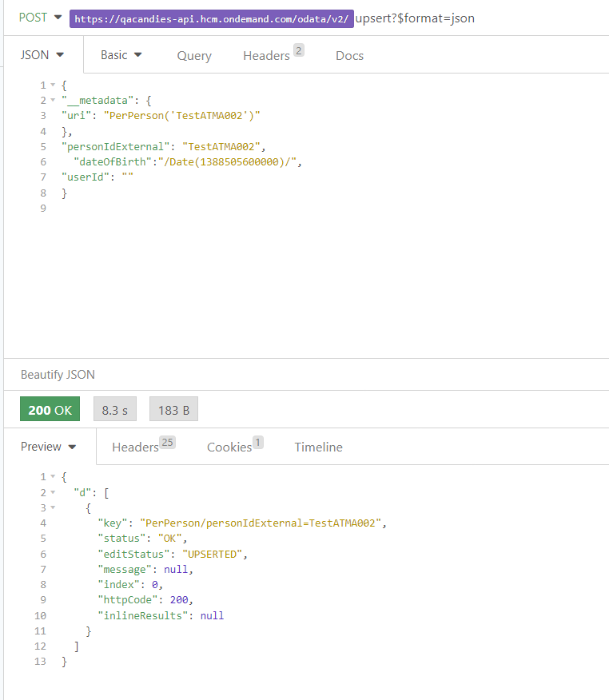609x700 pixels.
Task: Click the "httpCode": 200 response line
Action: pyautogui.click(x=145, y=599)
